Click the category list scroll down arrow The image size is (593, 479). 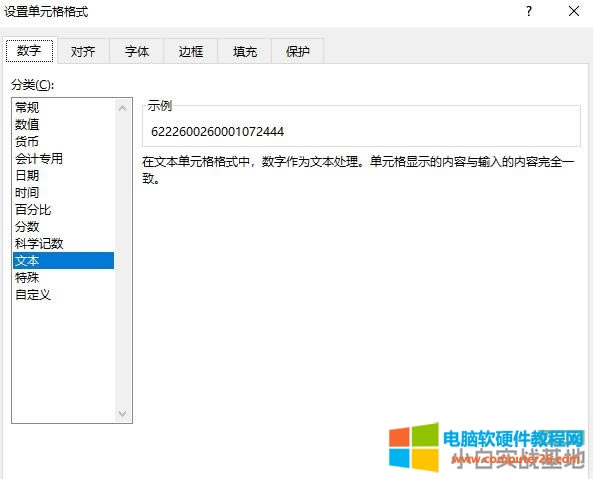(x=122, y=413)
